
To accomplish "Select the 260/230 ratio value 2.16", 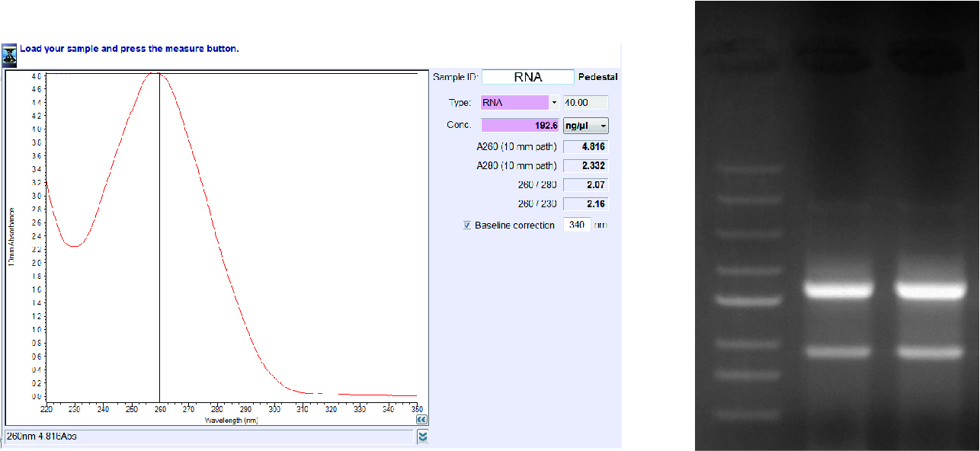I will coord(585,205).
